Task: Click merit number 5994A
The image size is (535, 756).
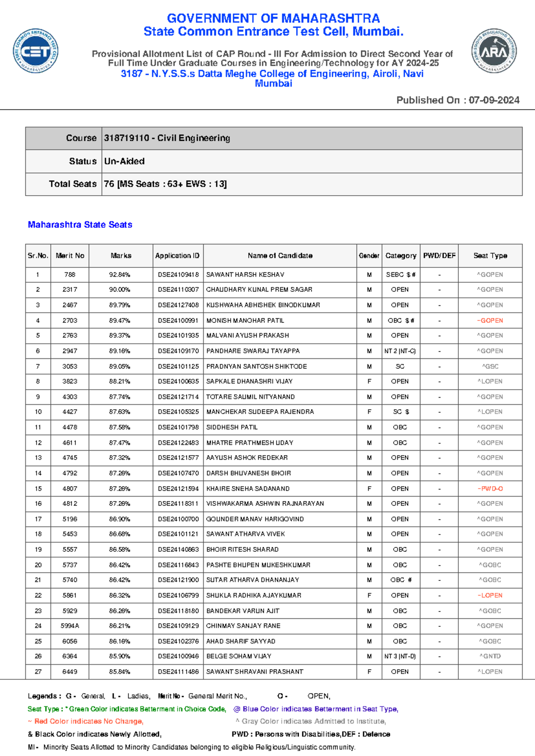Action: pyautogui.click(x=70, y=626)
